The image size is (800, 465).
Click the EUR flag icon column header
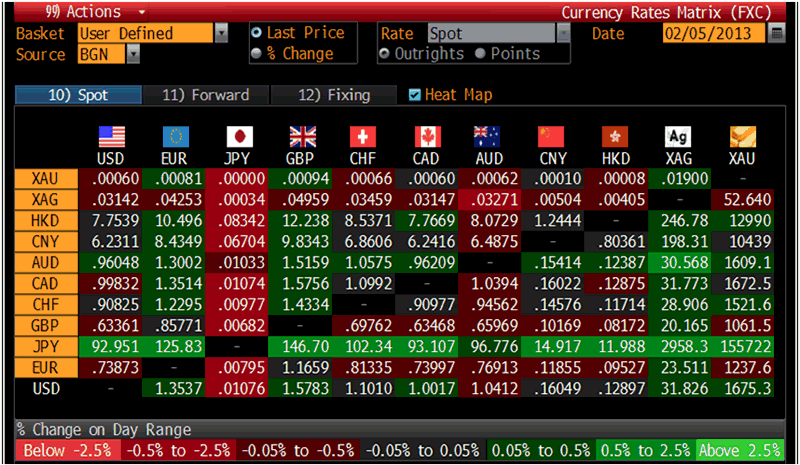tap(174, 137)
